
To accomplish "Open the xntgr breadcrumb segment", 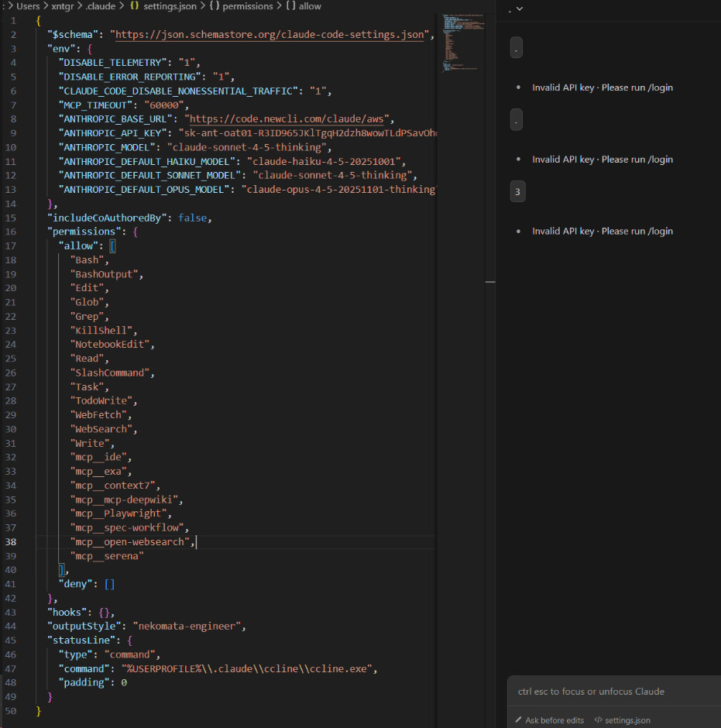I will click(x=63, y=6).
